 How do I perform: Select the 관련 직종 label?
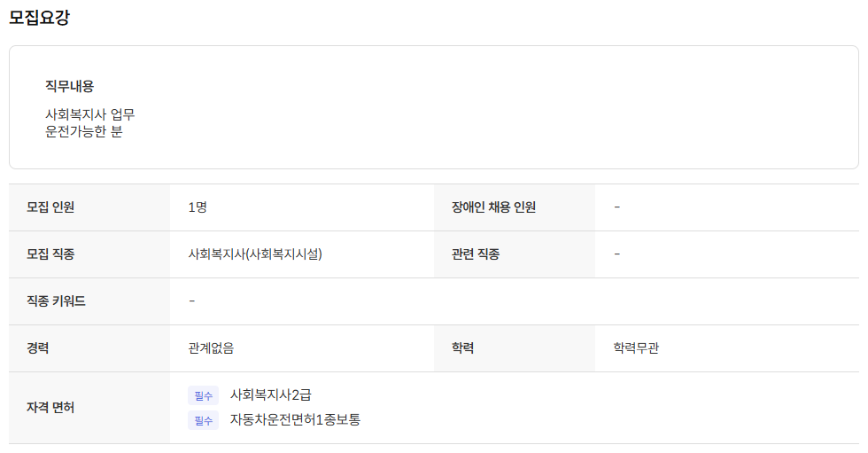coord(476,254)
